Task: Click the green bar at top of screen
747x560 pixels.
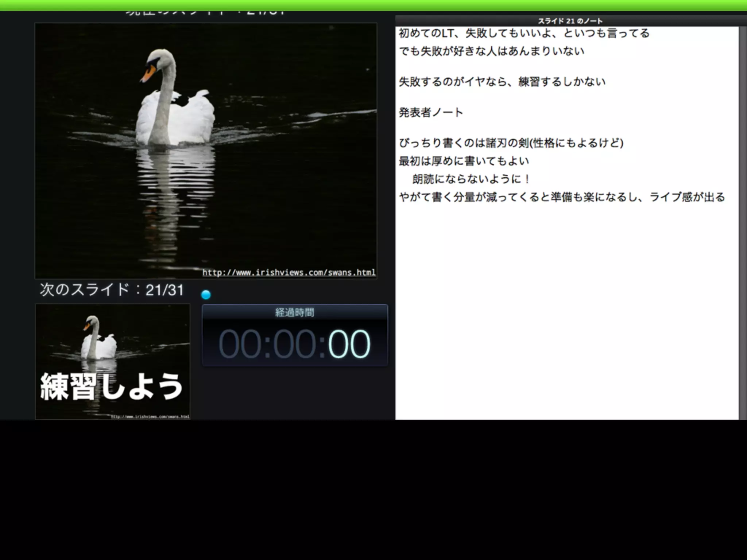Action: [x=373, y=5]
